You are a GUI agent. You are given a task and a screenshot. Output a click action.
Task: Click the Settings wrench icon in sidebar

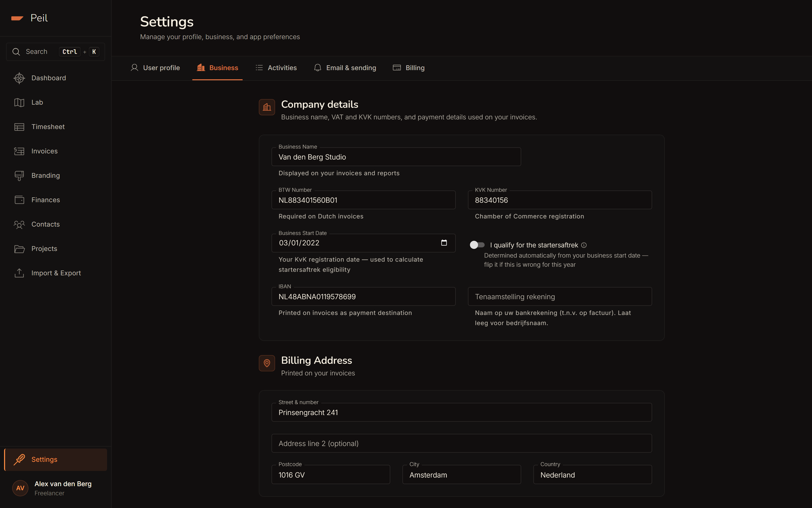(x=19, y=459)
